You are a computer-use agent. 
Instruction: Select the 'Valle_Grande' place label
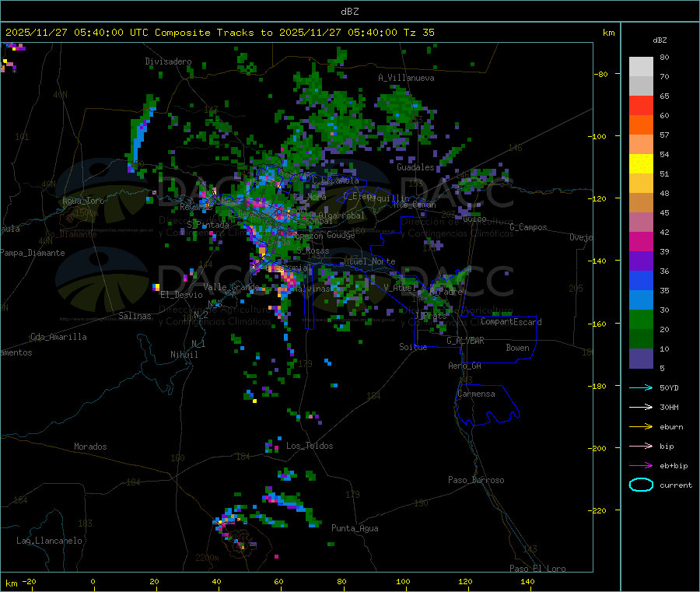231,286
